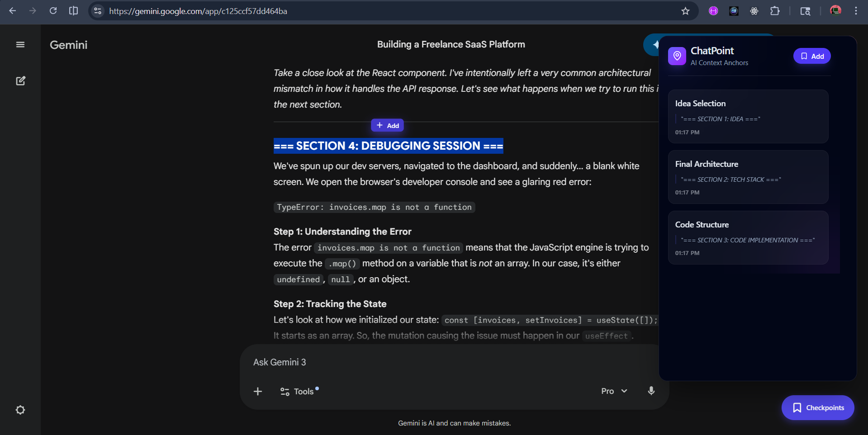
Task: Open the browser extensions puzzle icon
Action: pyautogui.click(x=775, y=11)
